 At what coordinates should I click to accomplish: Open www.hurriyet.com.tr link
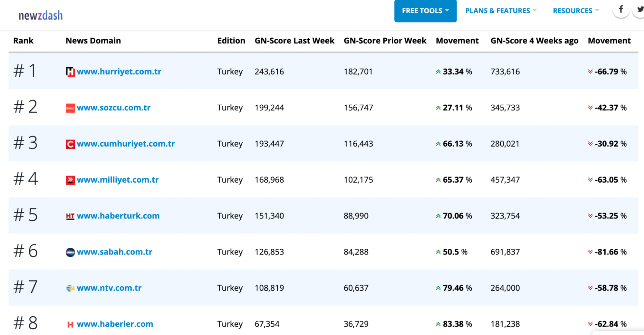coord(119,72)
